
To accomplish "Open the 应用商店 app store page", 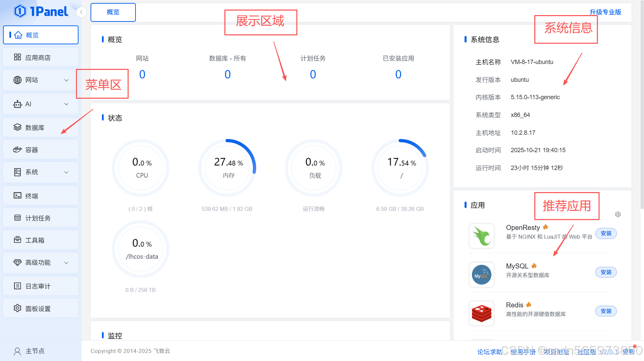I will click(x=38, y=57).
